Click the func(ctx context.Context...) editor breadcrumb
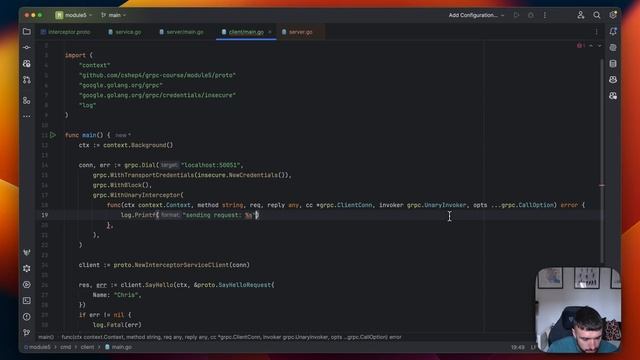This screenshot has width=640, height=360. (231, 337)
